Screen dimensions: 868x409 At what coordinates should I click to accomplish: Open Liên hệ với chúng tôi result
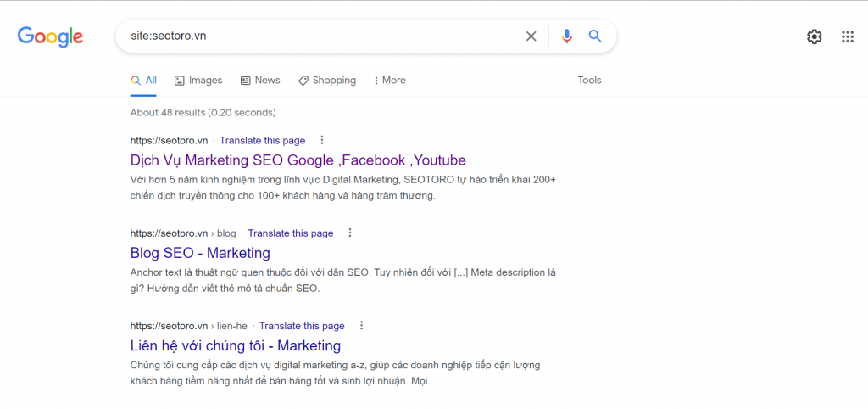tap(236, 346)
